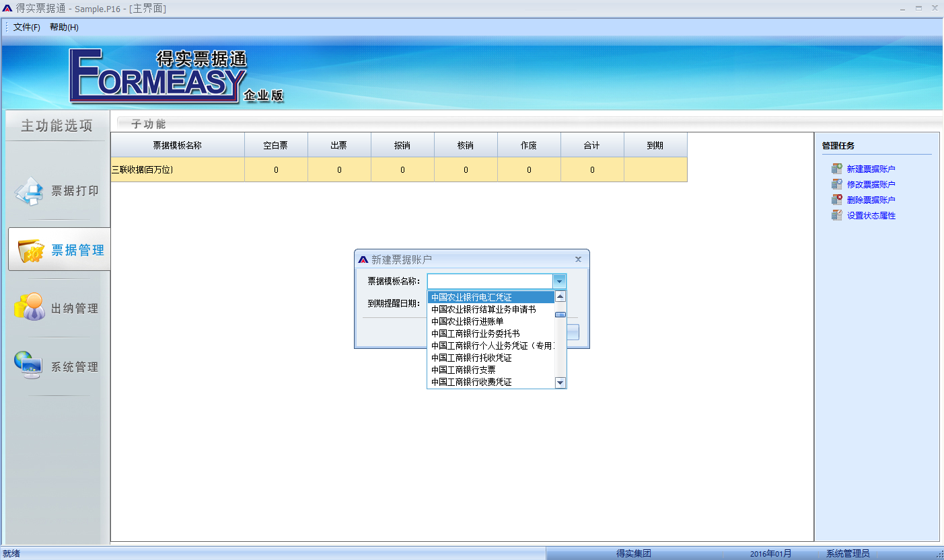
Task: Choose 中国农业银行结算业务申请书 from the list
Action: (x=491, y=309)
